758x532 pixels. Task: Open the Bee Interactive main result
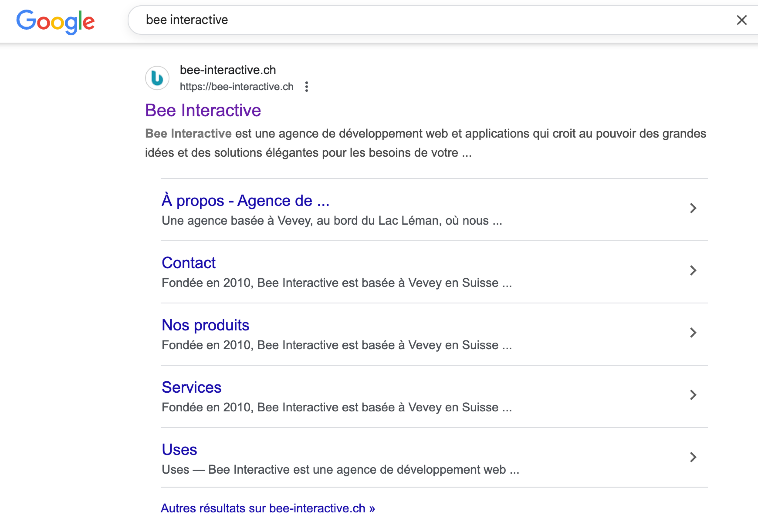click(x=203, y=110)
